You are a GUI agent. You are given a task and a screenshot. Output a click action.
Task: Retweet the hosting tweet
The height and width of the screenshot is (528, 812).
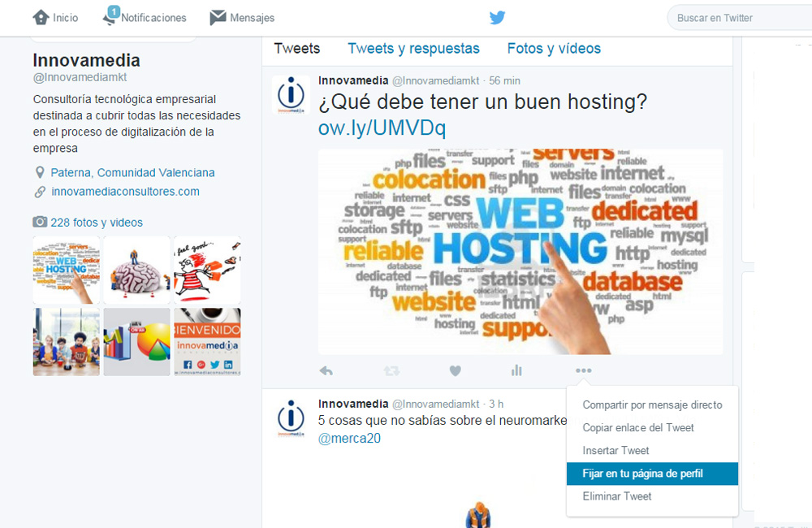pos(391,370)
